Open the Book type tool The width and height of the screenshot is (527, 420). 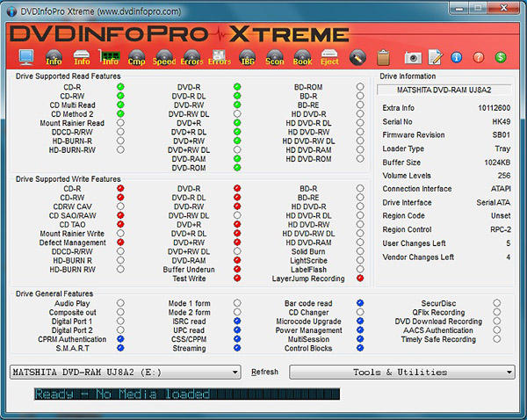[302, 57]
